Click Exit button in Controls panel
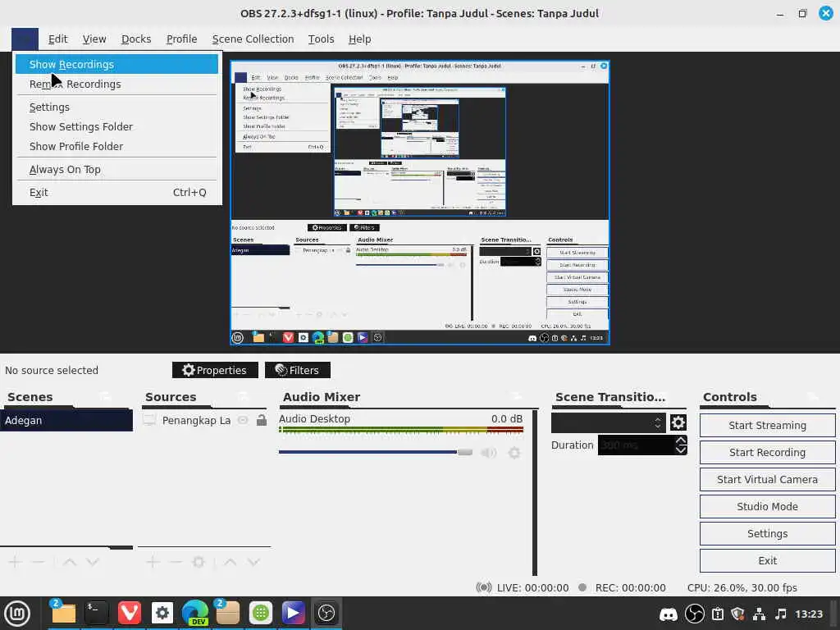The width and height of the screenshot is (840, 630). tap(767, 561)
